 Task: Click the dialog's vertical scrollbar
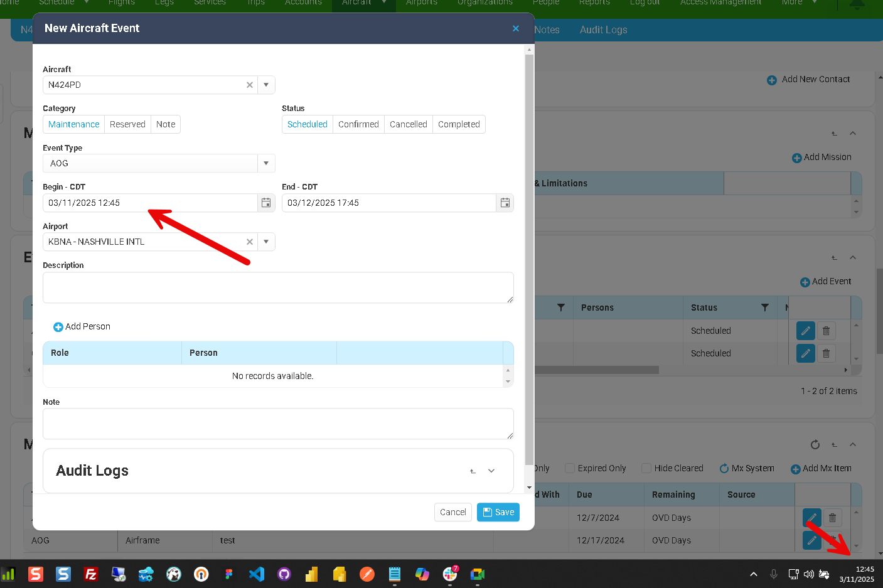coord(529,251)
